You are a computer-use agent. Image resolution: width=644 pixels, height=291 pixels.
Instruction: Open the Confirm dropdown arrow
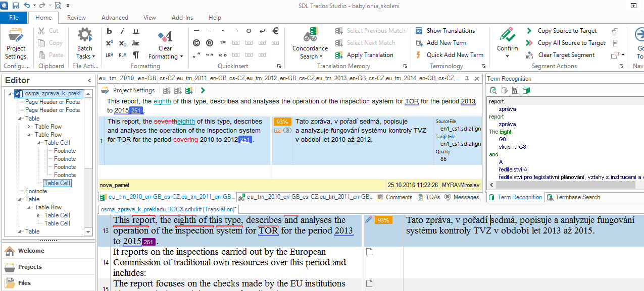(508, 56)
